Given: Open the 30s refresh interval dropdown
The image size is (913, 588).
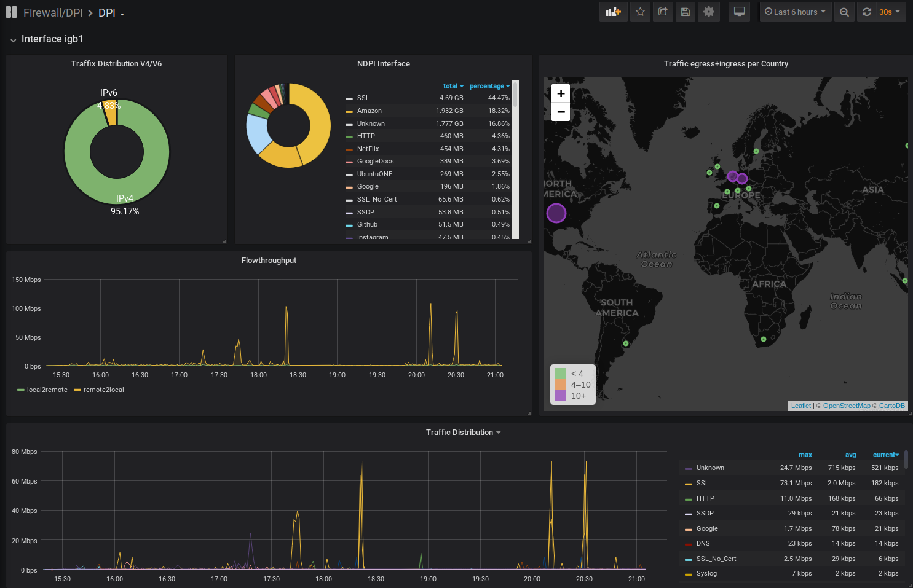Looking at the screenshot, I should point(889,12).
